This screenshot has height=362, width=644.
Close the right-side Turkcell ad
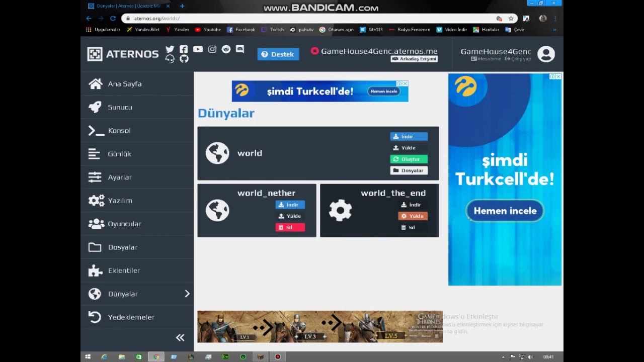coord(558,76)
